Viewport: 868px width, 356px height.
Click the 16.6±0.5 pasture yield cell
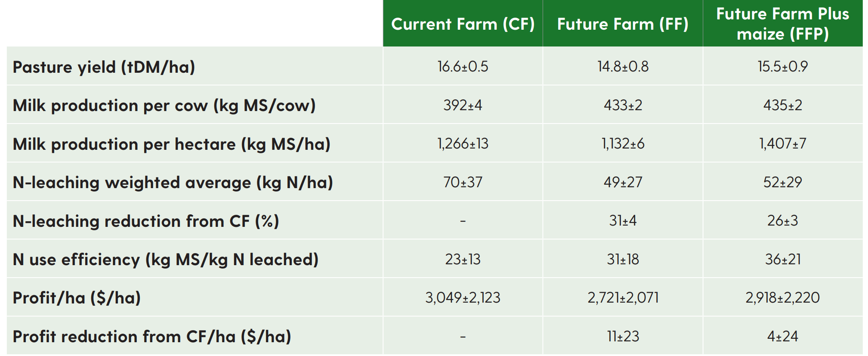click(463, 66)
